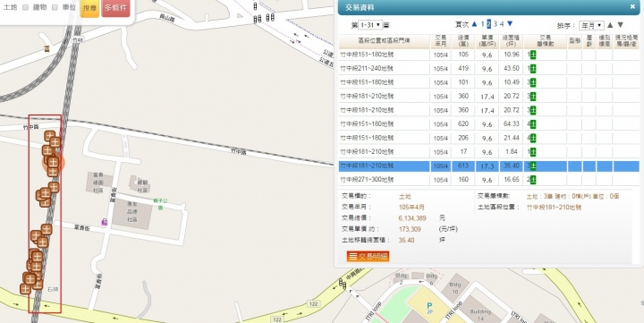644x323 pixels.
Task: Open the 第1~31筆 record range dropdown
Action: [370, 25]
